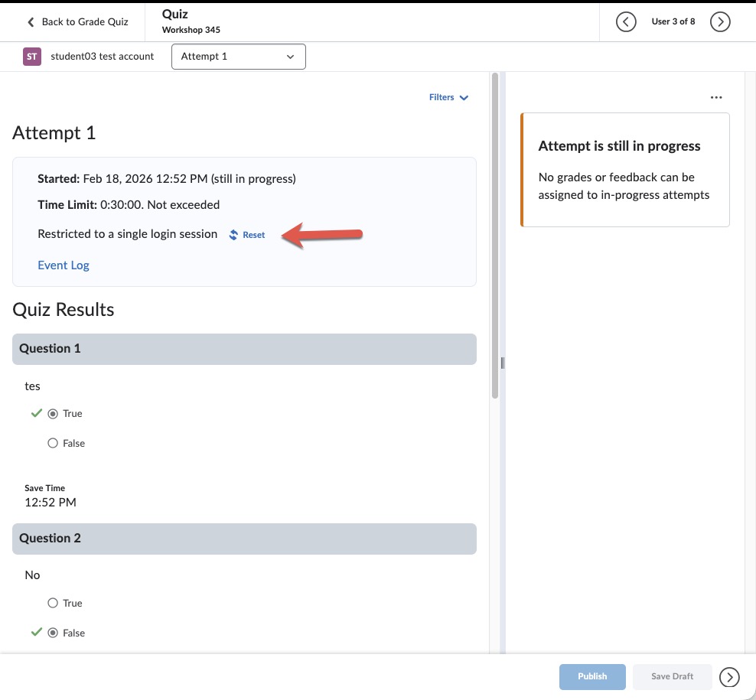The width and height of the screenshot is (756, 700).
Task: Open the Attempt 1 dropdown
Action: (238, 57)
